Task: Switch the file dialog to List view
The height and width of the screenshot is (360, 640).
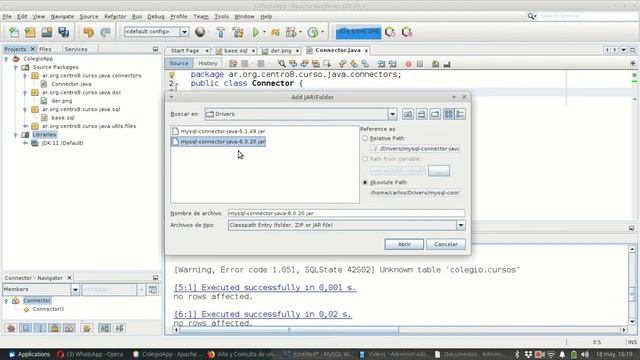Action: click(449, 114)
